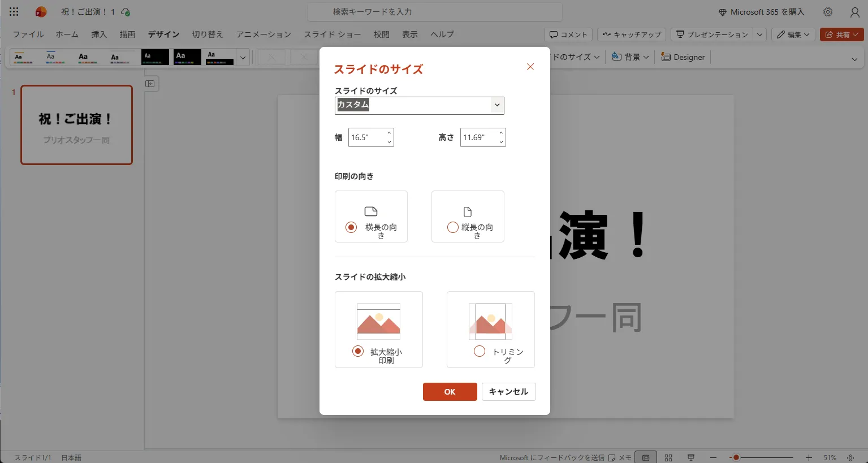Click the zoom in plus icon

pos(809,457)
